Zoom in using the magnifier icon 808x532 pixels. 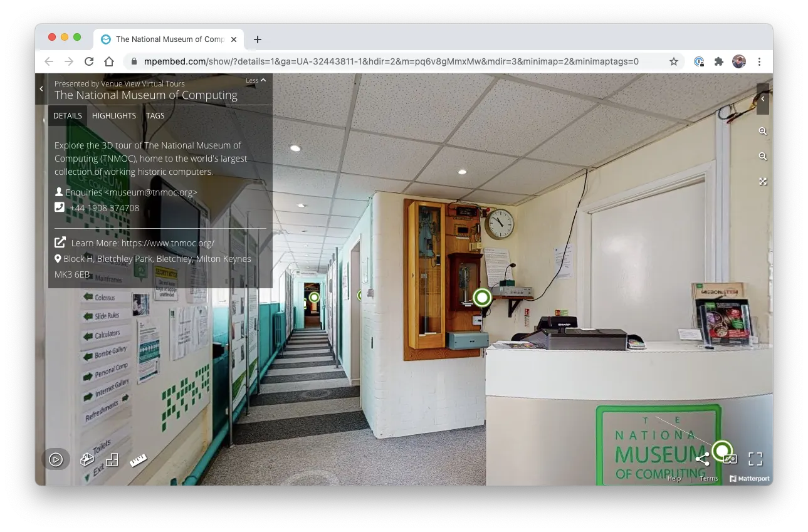[762, 131]
